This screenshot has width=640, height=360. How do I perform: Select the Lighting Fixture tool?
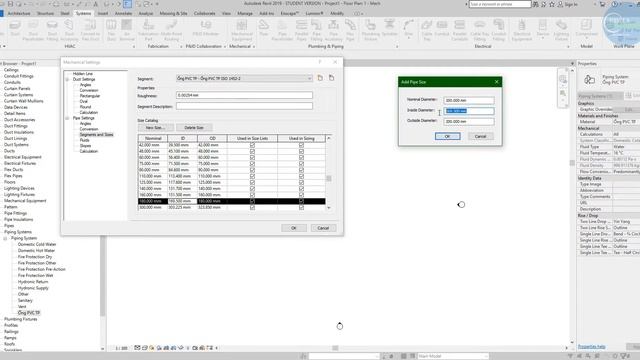tap(561, 30)
